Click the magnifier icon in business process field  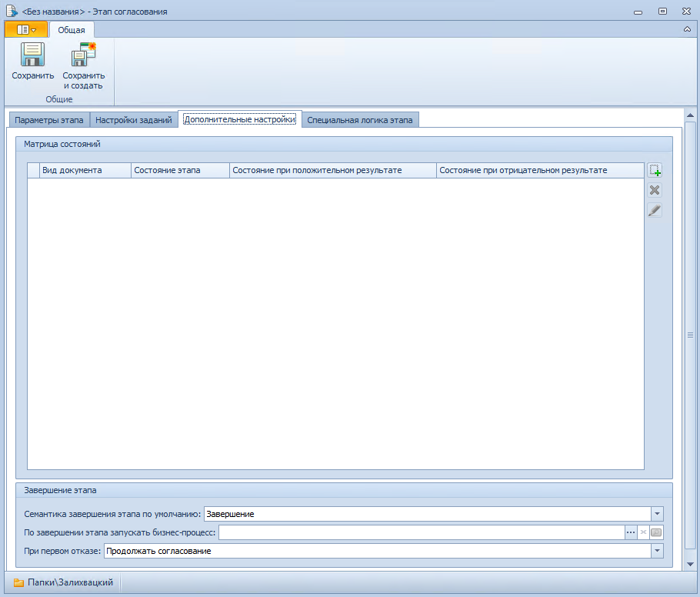tap(656, 532)
